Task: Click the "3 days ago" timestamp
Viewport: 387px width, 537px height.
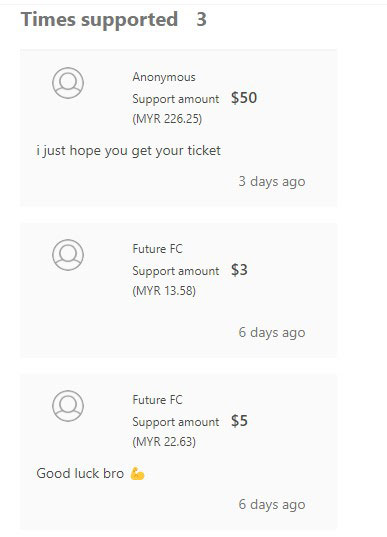Action: point(272,182)
